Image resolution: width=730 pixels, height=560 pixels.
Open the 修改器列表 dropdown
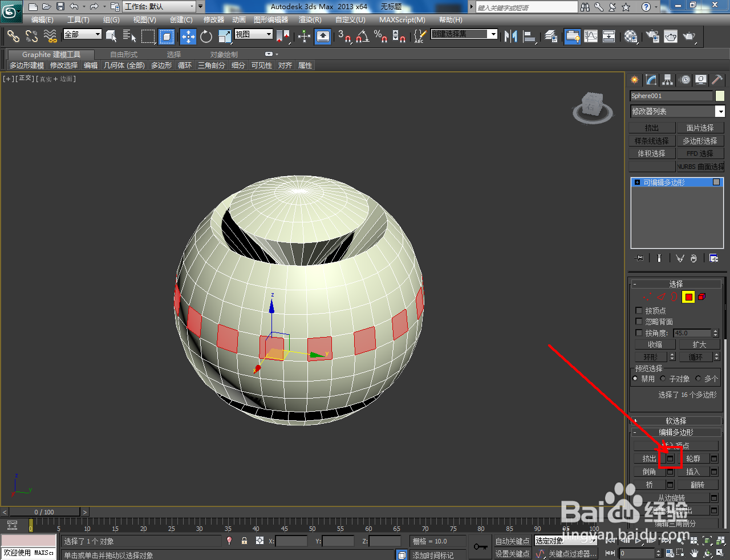pyautogui.click(x=722, y=111)
